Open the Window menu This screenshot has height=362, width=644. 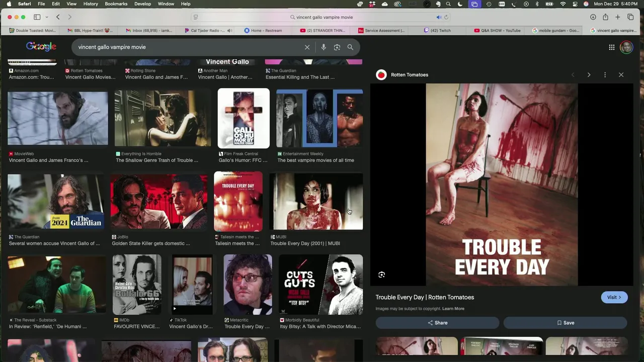166,4
